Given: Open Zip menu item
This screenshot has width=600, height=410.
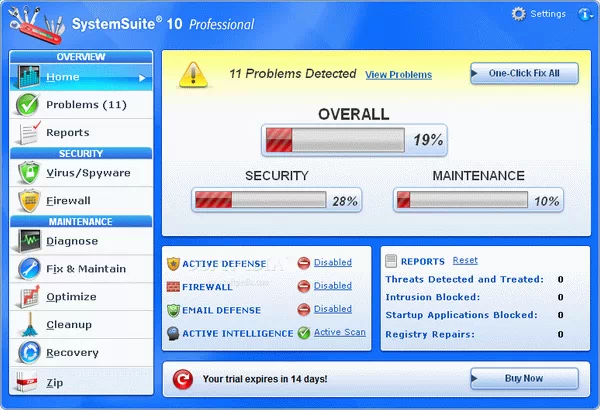Looking at the screenshot, I should pos(81,381).
